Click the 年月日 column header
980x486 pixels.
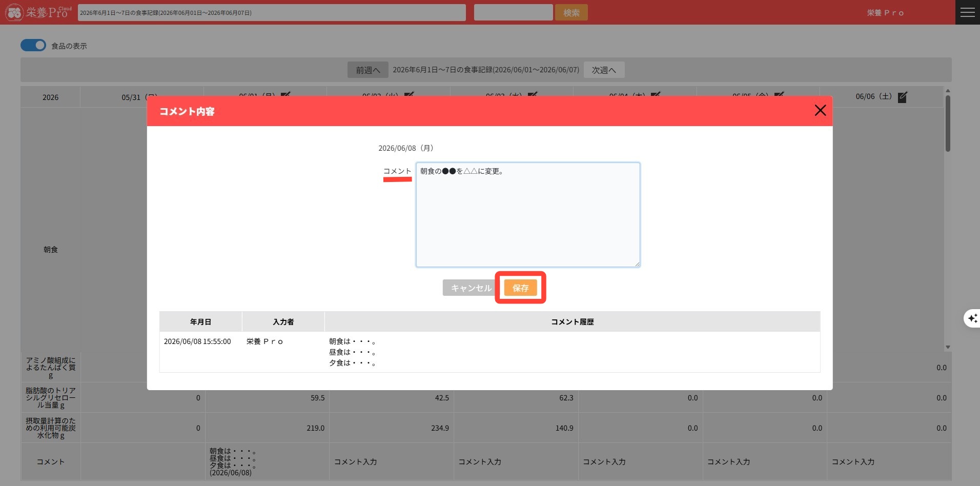[x=200, y=321]
